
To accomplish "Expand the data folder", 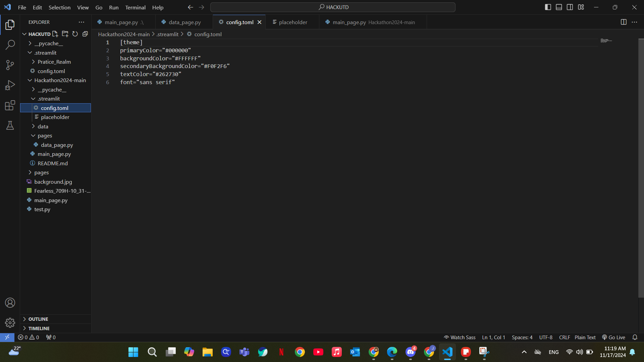I will click(43, 126).
